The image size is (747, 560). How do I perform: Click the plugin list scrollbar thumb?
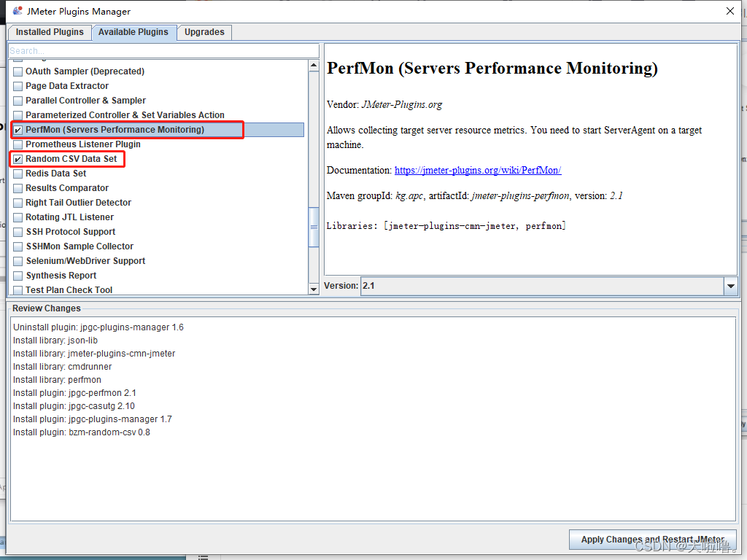(314, 227)
